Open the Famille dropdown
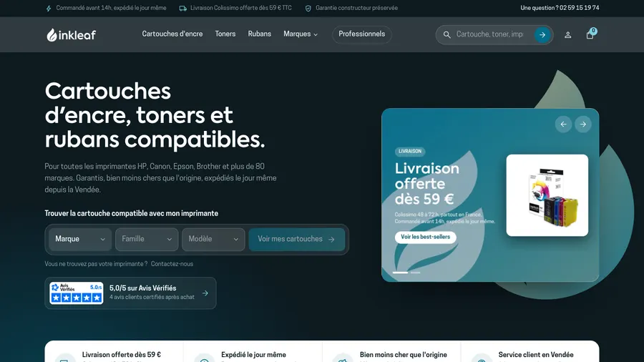Viewport: 644px width, 362px height. click(x=147, y=239)
